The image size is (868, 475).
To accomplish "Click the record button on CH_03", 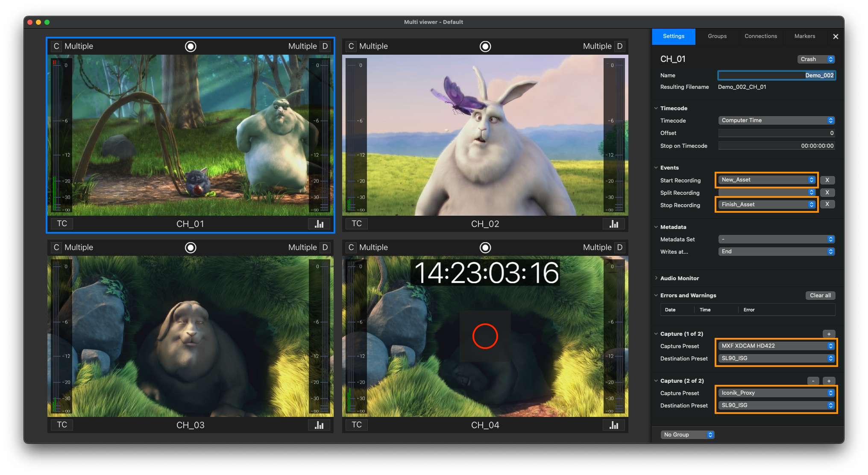I will tap(191, 247).
